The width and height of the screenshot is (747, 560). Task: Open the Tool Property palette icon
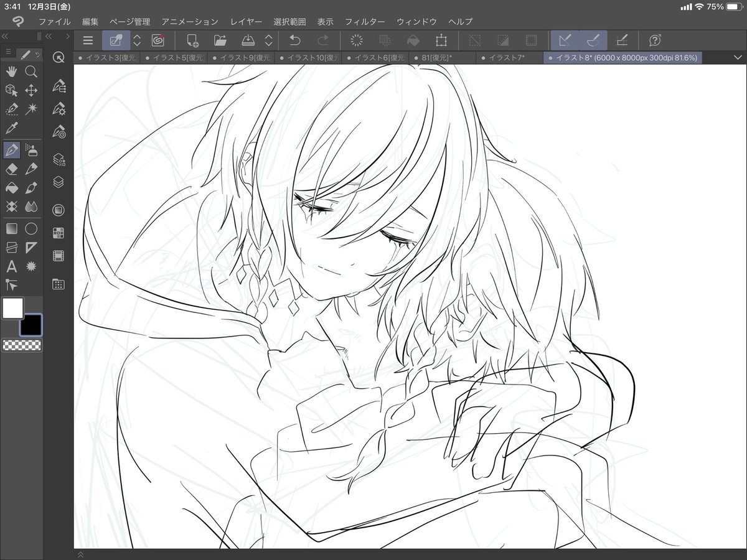(59, 109)
